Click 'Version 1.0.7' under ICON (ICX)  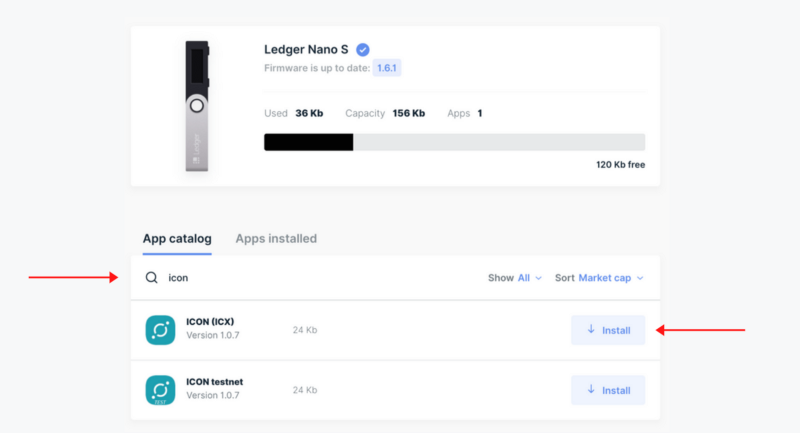coord(213,336)
